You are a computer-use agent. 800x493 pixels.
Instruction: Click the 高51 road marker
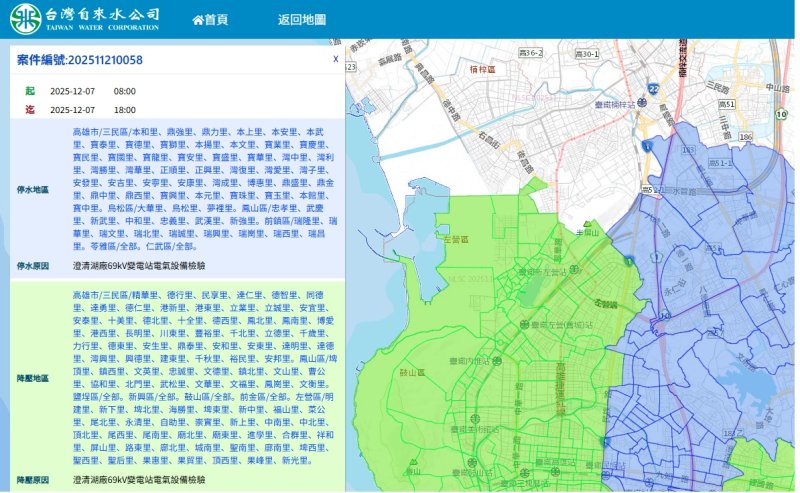(727, 104)
